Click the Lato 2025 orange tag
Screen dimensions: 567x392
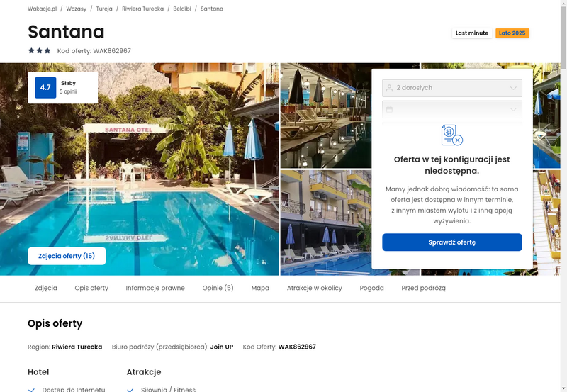512,33
